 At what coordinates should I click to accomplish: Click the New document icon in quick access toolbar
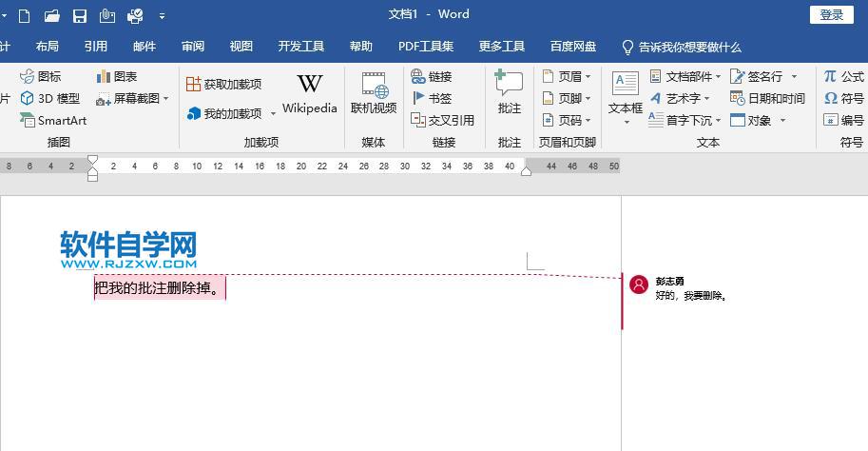pos(25,16)
